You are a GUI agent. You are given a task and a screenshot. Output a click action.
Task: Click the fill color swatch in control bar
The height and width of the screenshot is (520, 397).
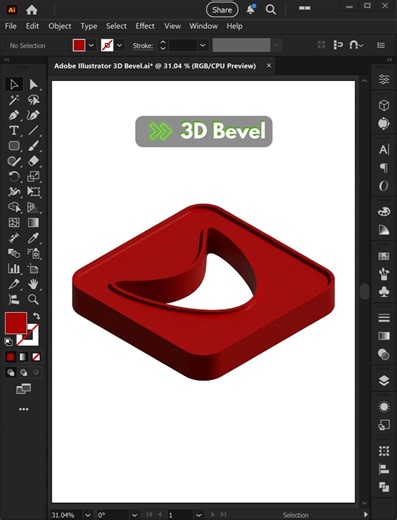pos(79,45)
